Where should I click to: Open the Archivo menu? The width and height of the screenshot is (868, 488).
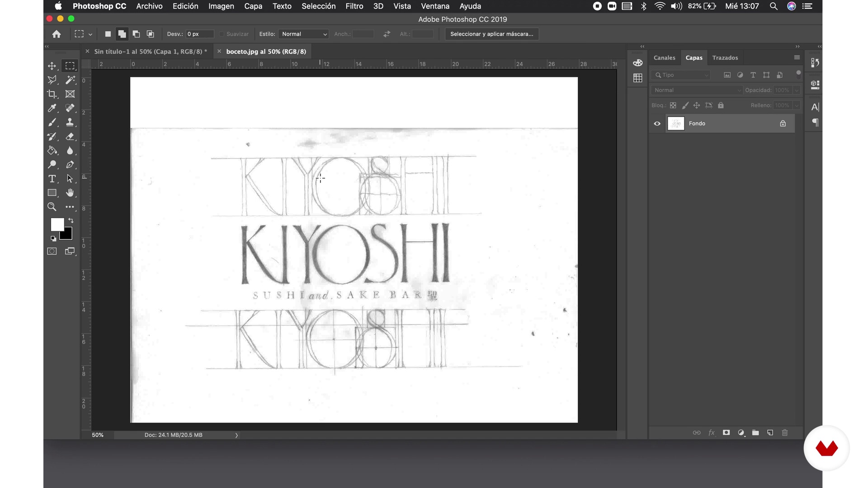click(x=149, y=6)
